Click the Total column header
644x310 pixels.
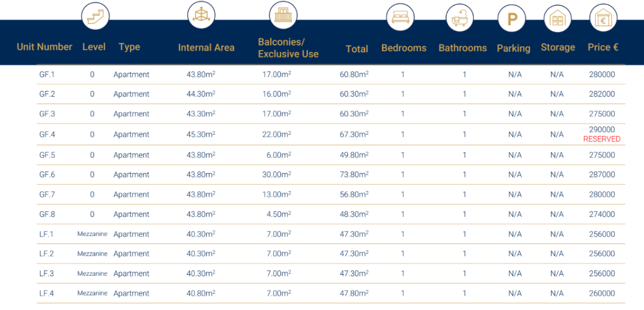coord(357,49)
